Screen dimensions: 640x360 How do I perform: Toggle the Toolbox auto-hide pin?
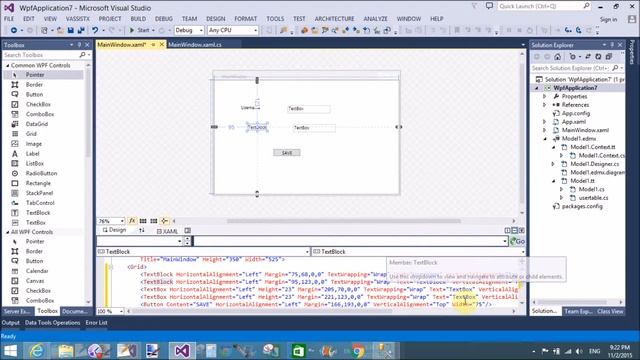tap(80, 45)
